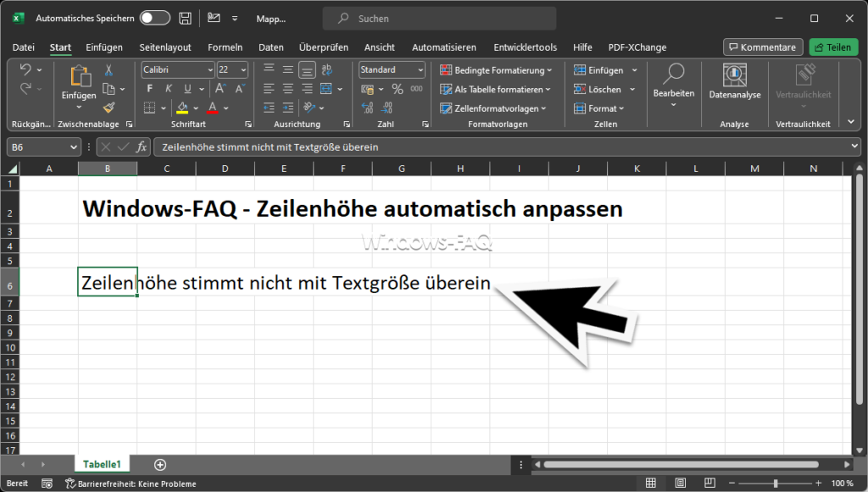Click the merge and center icon
This screenshot has height=492, width=868.
(326, 88)
